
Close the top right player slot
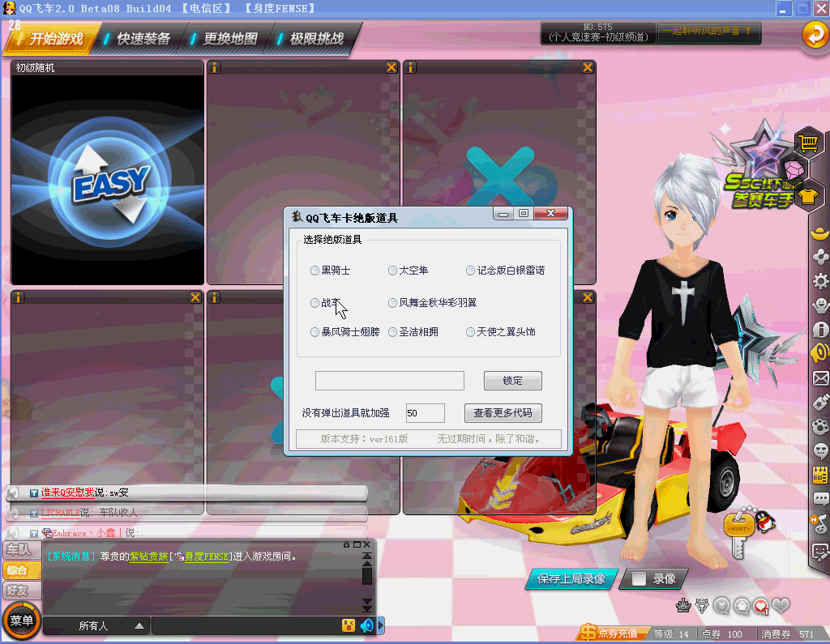(588, 68)
